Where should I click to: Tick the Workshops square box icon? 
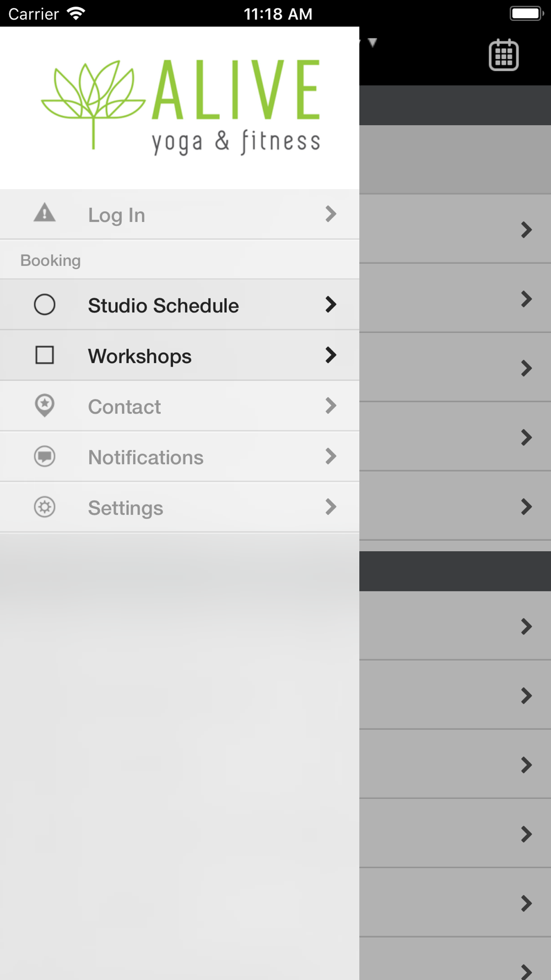point(45,355)
